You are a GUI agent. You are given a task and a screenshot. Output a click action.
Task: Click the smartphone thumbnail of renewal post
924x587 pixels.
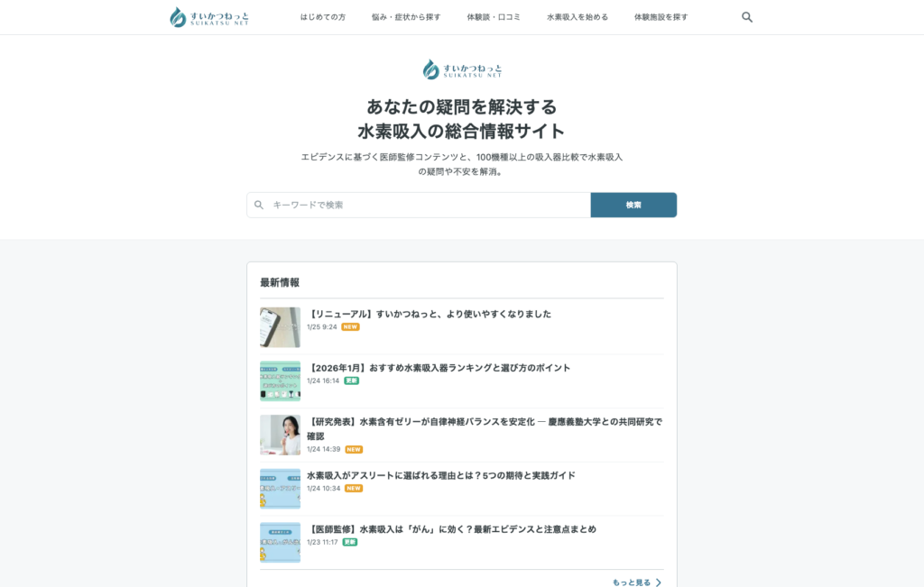tap(280, 327)
